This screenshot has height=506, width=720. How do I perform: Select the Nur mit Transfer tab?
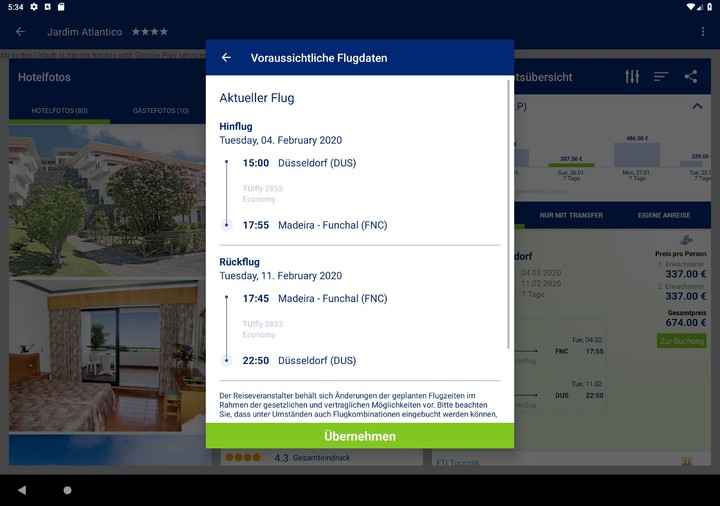tap(571, 215)
